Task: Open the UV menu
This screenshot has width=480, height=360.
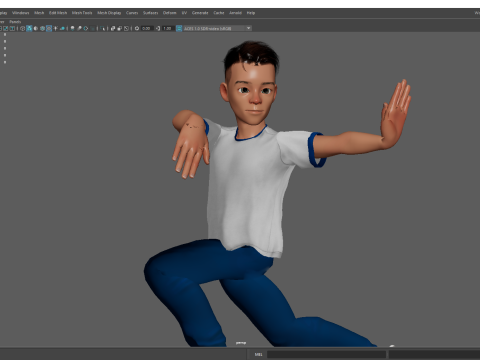Action: click(184, 13)
